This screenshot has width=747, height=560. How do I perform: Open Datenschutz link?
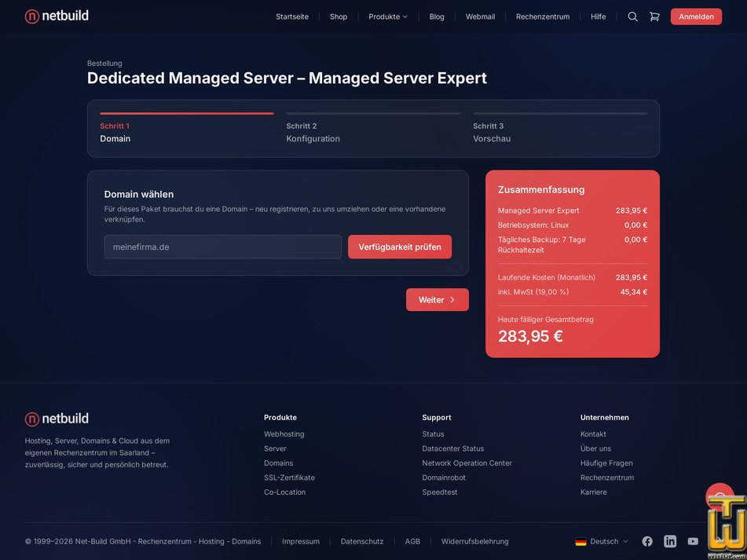(x=361, y=541)
